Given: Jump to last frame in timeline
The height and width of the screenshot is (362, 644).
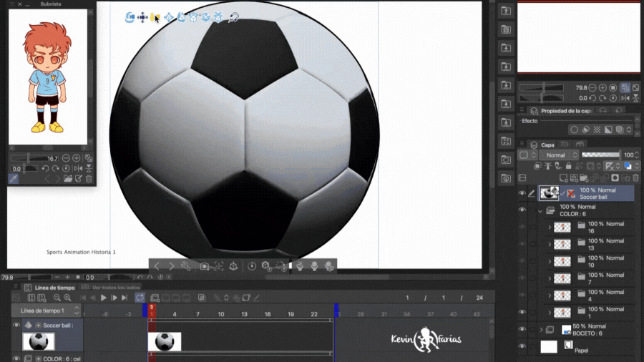Looking at the screenshot, I should click(125, 298).
